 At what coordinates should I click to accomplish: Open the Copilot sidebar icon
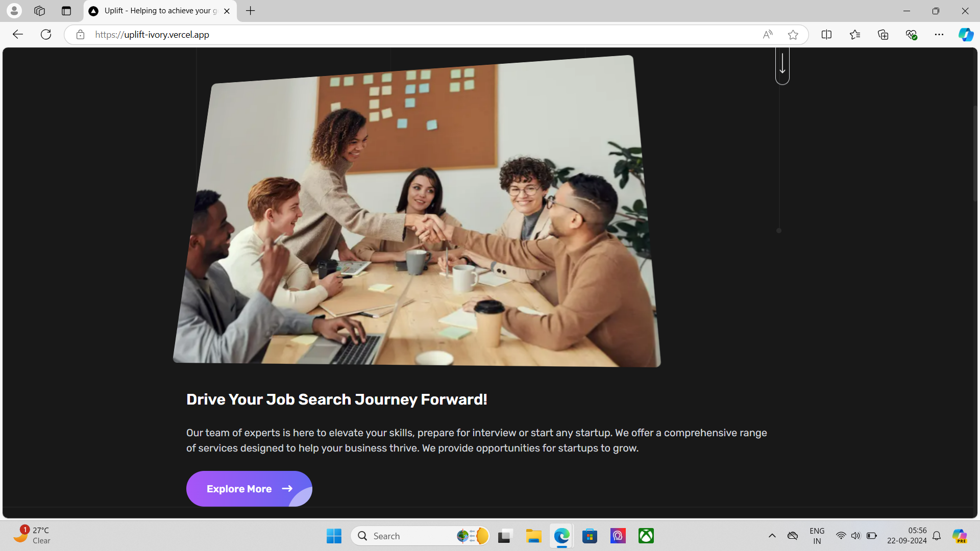pos(965,34)
